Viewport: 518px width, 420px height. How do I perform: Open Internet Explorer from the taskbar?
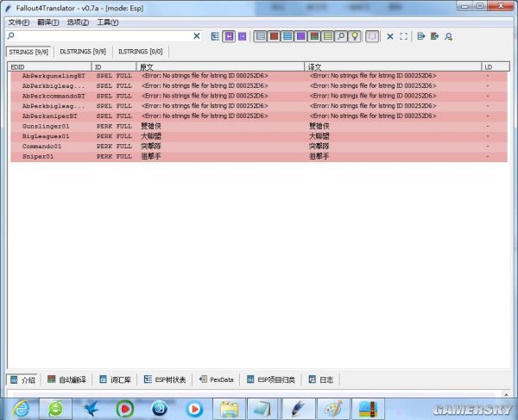tap(22, 409)
